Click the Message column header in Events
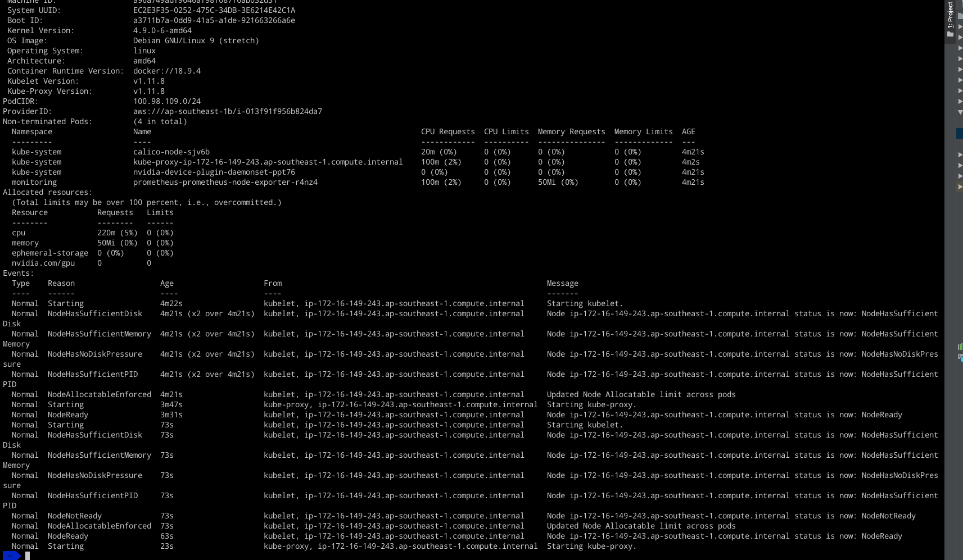The width and height of the screenshot is (963, 560). pos(563,283)
